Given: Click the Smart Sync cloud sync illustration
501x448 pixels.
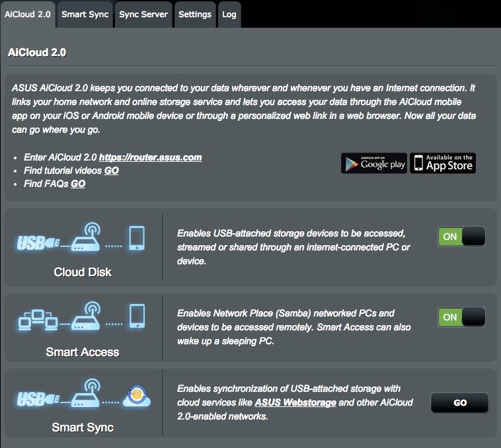Looking at the screenshot, I should coord(83,393).
